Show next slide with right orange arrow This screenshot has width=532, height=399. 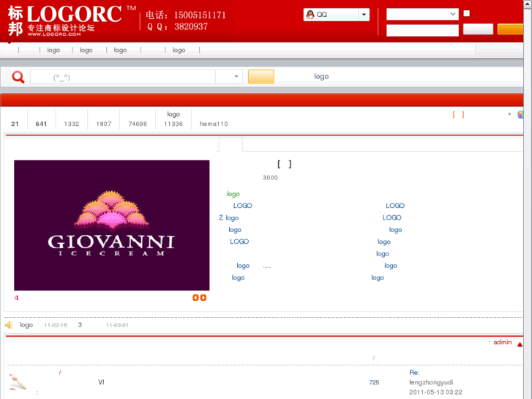pos(203,298)
